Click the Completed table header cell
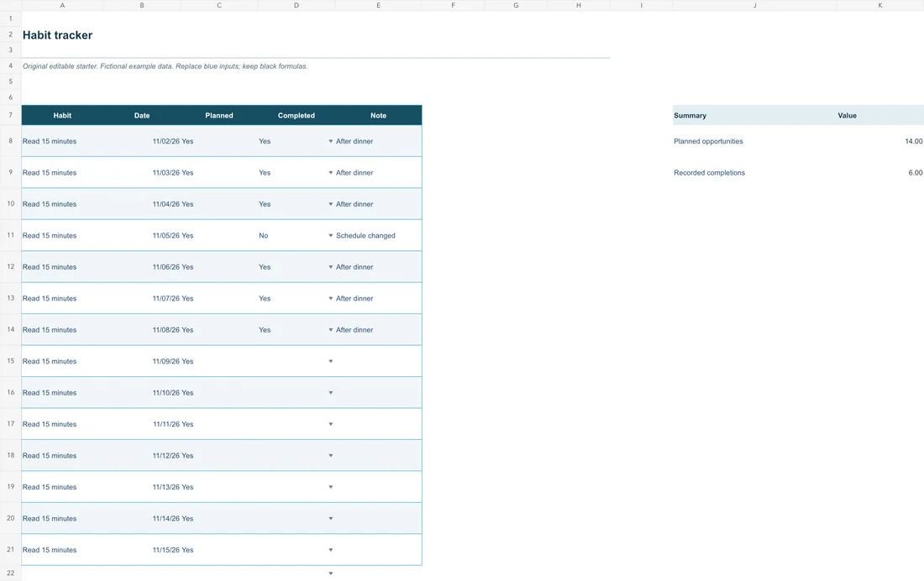924x581 pixels. [297, 116]
